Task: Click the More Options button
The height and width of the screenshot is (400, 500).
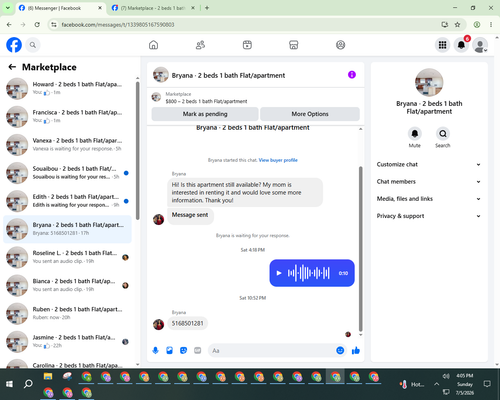Action: click(x=310, y=114)
